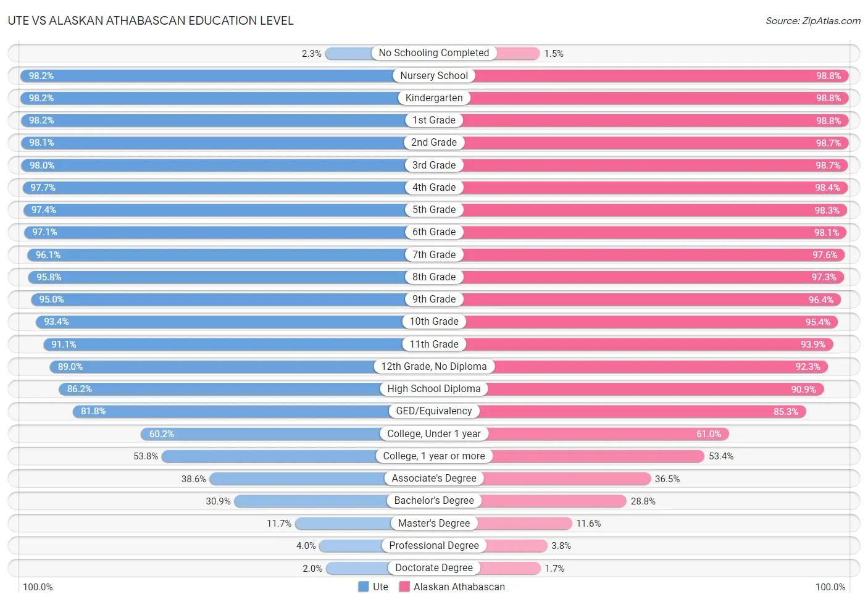868x602 pixels.
Task: Click the Alaskan Athabascan legend label
Action: pos(459,587)
